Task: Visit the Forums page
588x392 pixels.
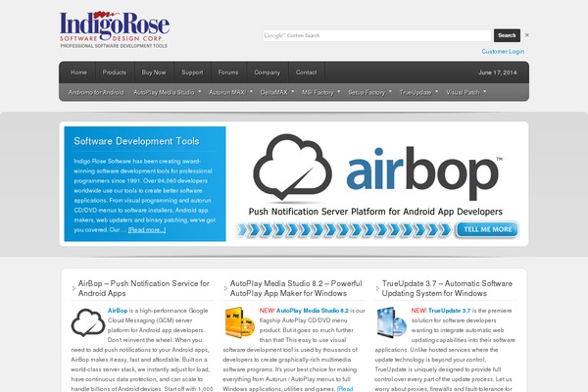Action: (228, 73)
